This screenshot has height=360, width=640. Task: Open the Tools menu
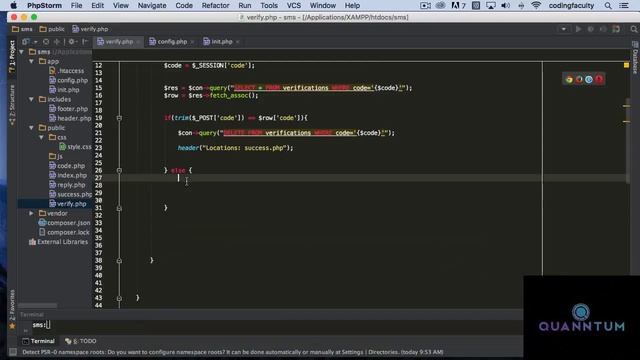point(269,6)
